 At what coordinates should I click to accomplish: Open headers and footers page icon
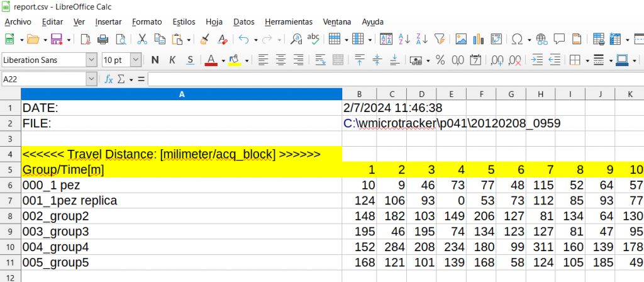pyautogui.click(x=577, y=40)
